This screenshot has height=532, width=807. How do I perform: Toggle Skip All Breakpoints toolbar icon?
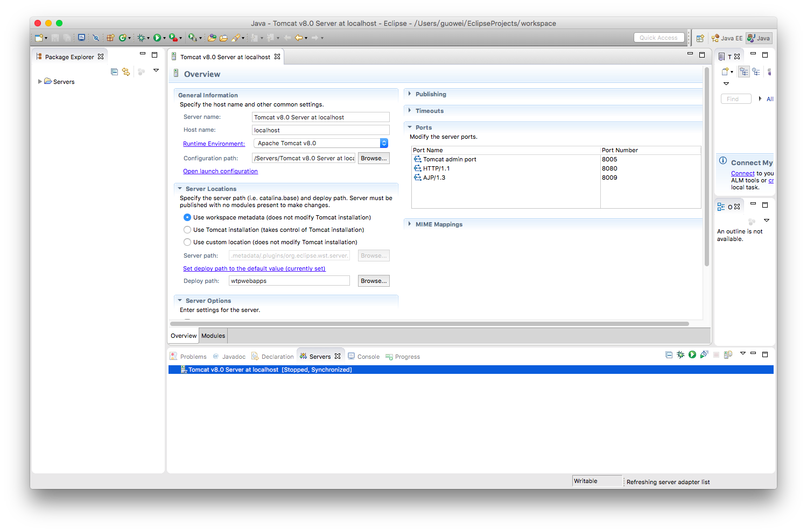pyautogui.click(x=96, y=38)
